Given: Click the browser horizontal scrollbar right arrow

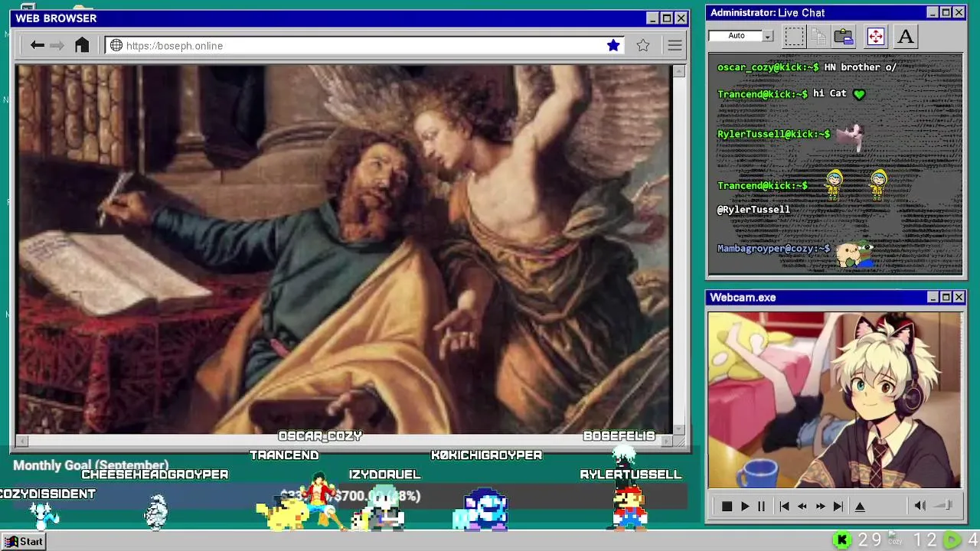Looking at the screenshot, I should [667, 441].
